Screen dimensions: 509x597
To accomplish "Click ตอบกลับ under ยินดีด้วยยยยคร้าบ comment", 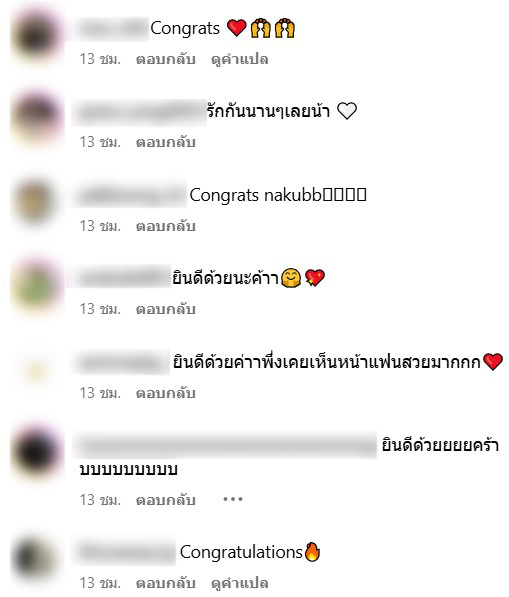I will 166,500.
